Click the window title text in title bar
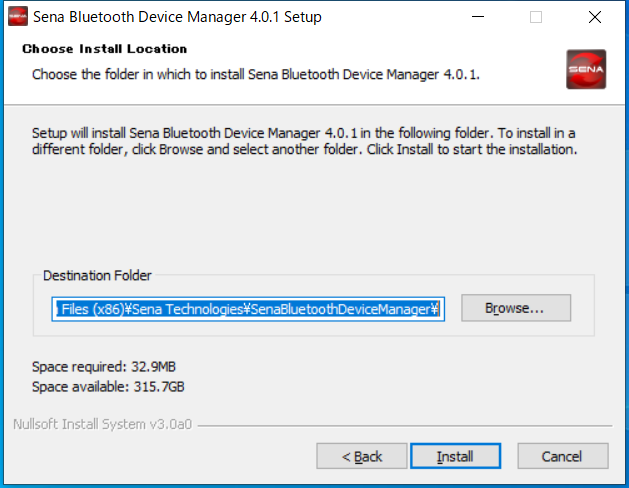Viewport: 629px width, 488px height. coord(177,17)
